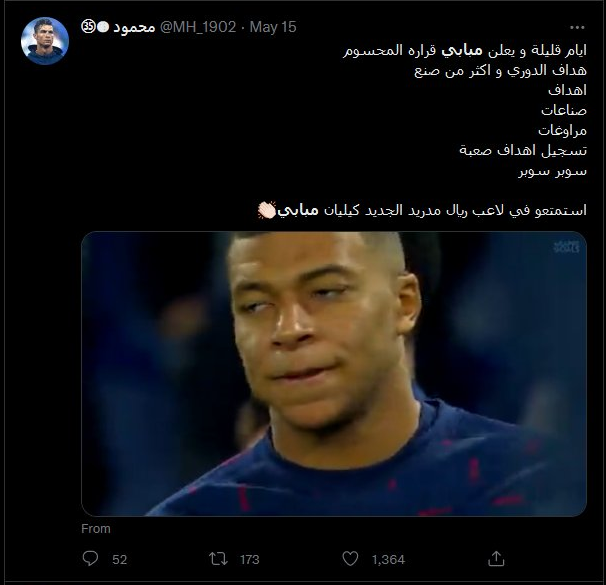The image size is (606, 585).
Task: Click the 173 retweets count
Action: click(250, 559)
